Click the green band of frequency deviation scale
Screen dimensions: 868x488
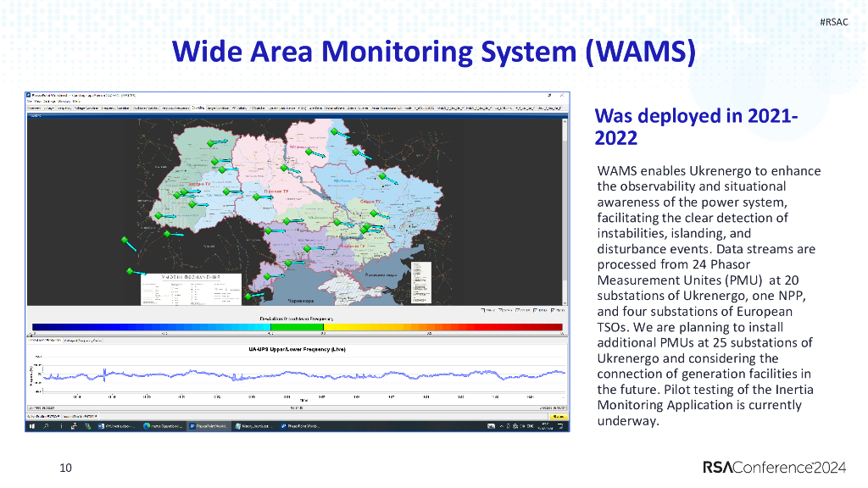(296, 328)
